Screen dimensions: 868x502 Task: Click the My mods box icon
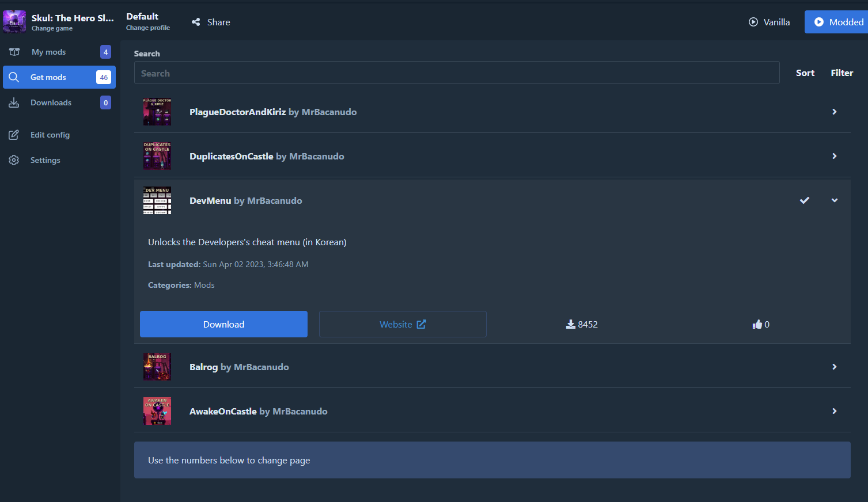pyautogui.click(x=14, y=52)
